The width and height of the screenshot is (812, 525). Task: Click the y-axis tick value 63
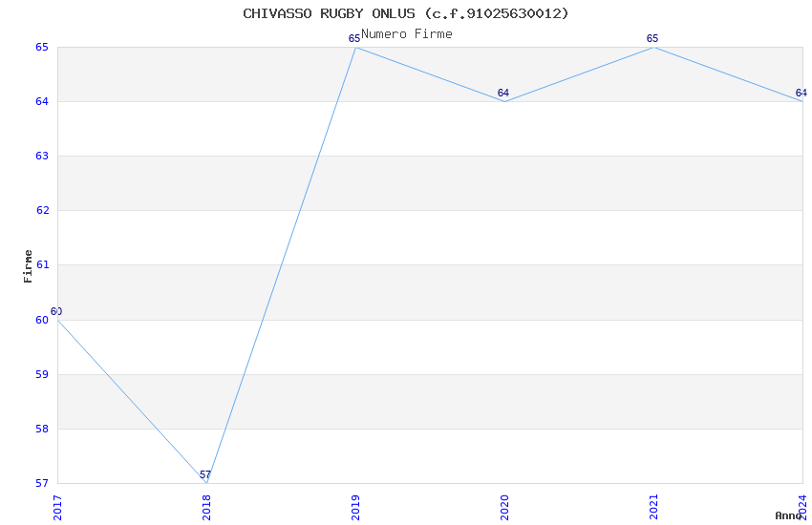42,156
